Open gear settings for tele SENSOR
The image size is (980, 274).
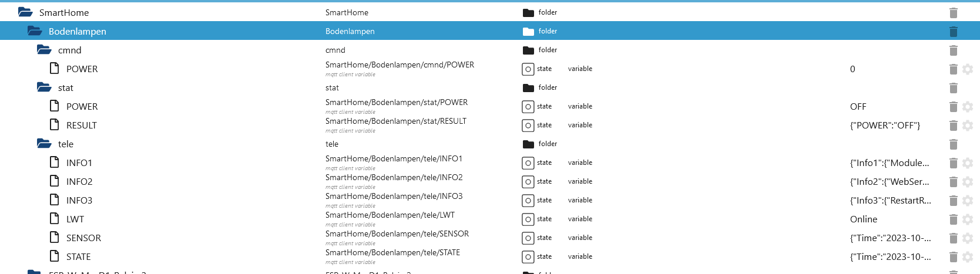coord(968,238)
